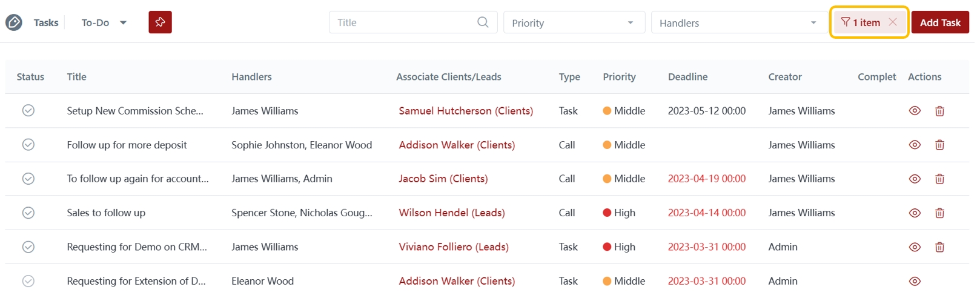Click the red pin button
Image resolution: width=980 pixels, height=298 pixels.
[160, 22]
